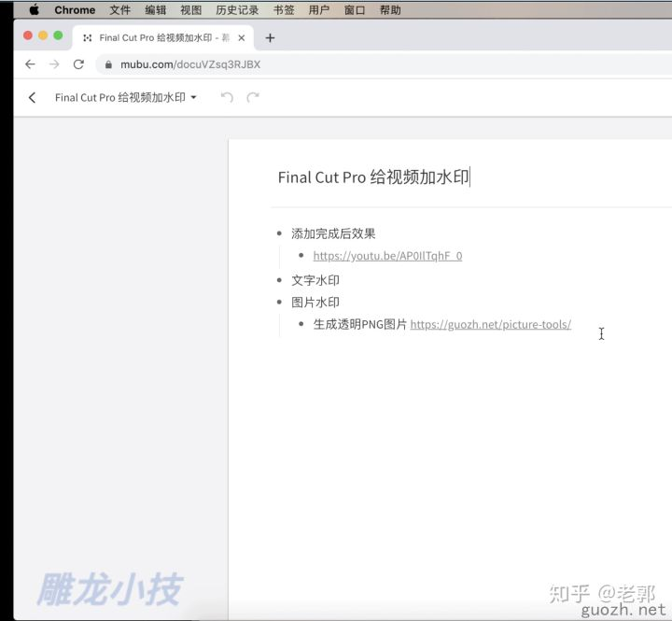Select the 生成透明PNG图片 text

[x=359, y=324]
